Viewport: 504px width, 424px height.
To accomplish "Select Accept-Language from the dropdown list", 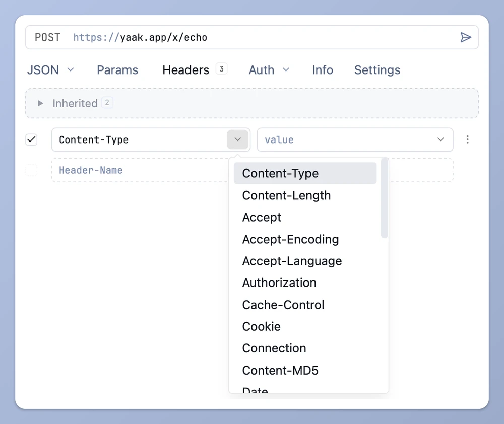I will (x=305, y=261).
